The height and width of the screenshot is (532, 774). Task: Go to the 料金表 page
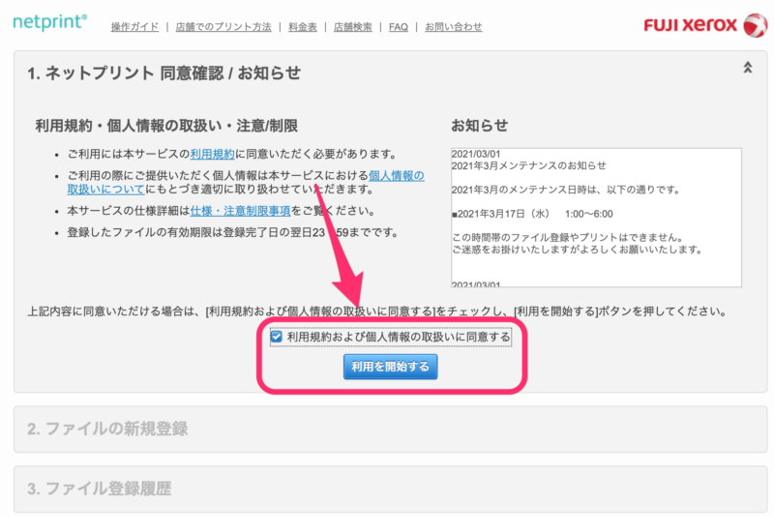(x=302, y=27)
